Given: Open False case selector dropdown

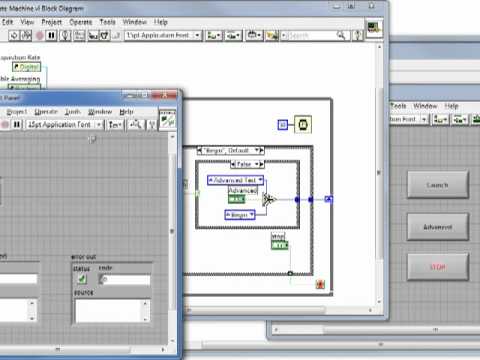Looking at the screenshot, I should [x=247, y=164].
